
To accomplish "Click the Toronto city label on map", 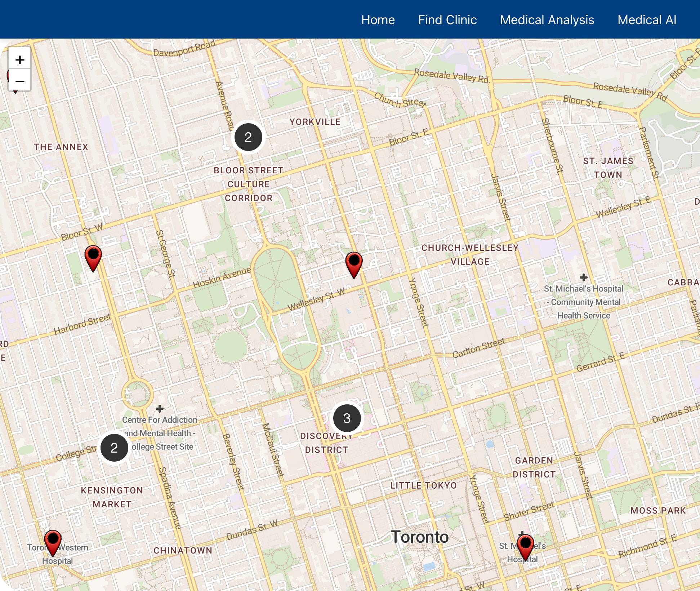I will click(420, 537).
